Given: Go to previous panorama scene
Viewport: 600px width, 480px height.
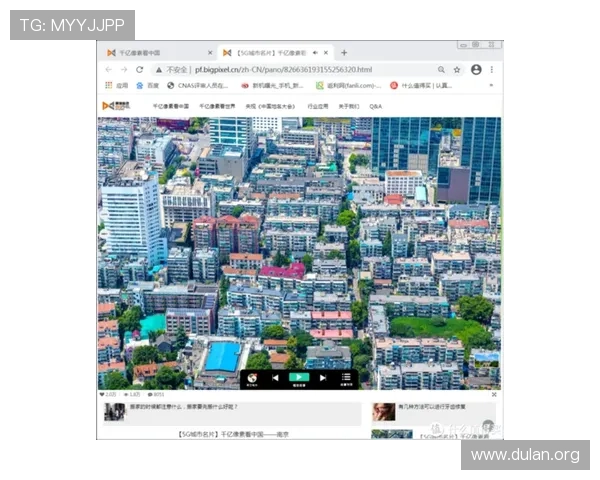Looking at the screenshot, I should click(x=276, y=378).
